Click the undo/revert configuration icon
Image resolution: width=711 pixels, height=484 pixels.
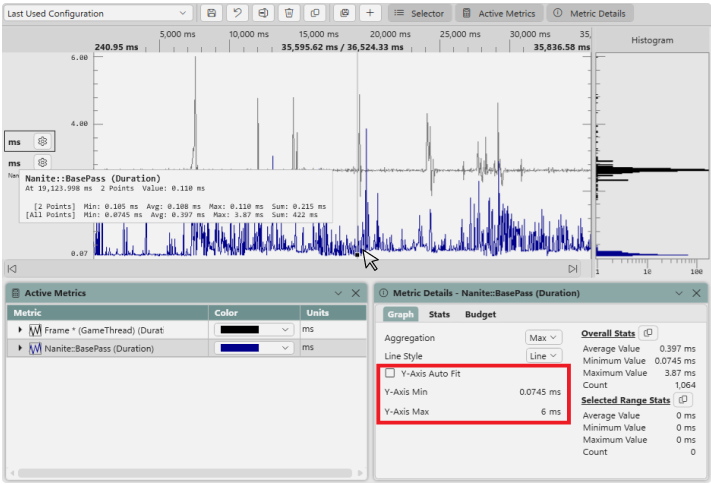click(x=237, y=13)
